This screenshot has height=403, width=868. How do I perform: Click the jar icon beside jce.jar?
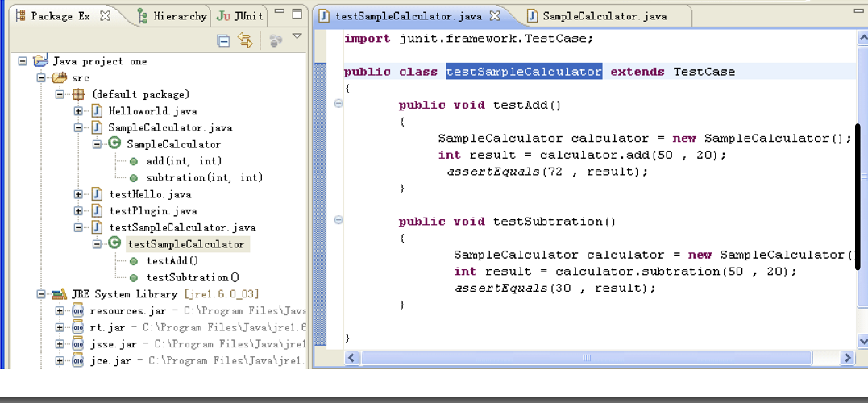point(78,360)
